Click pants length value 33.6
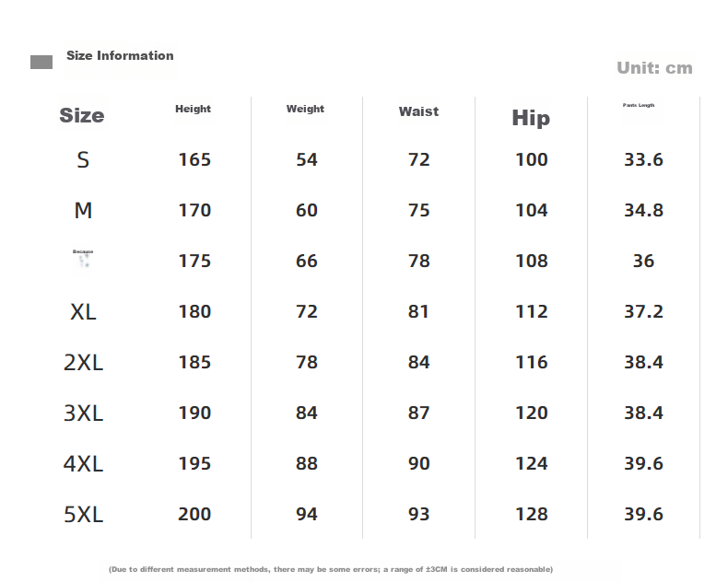728x582 pixels. (x=643, y=159)
